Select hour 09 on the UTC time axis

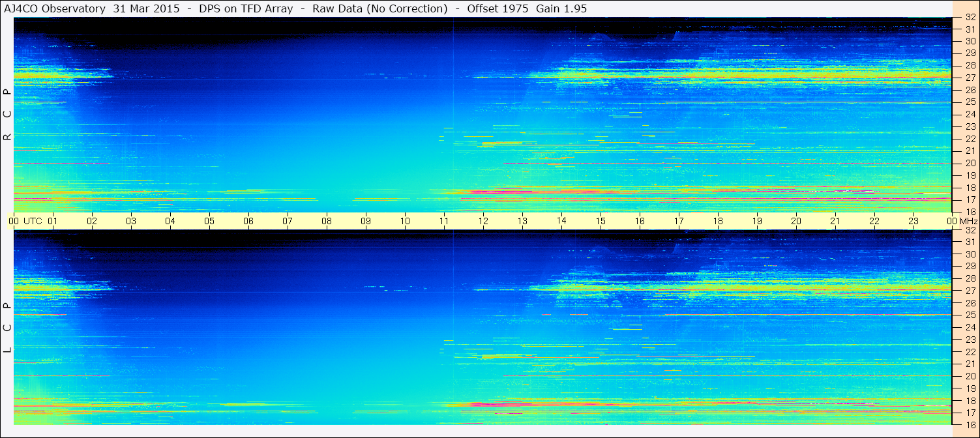tap(366, 221)
